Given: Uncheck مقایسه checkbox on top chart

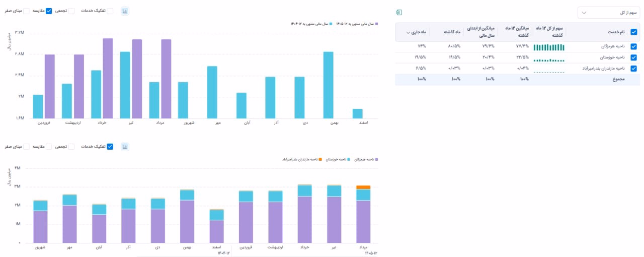Looking at the screenshot, I should click(49, 11).
